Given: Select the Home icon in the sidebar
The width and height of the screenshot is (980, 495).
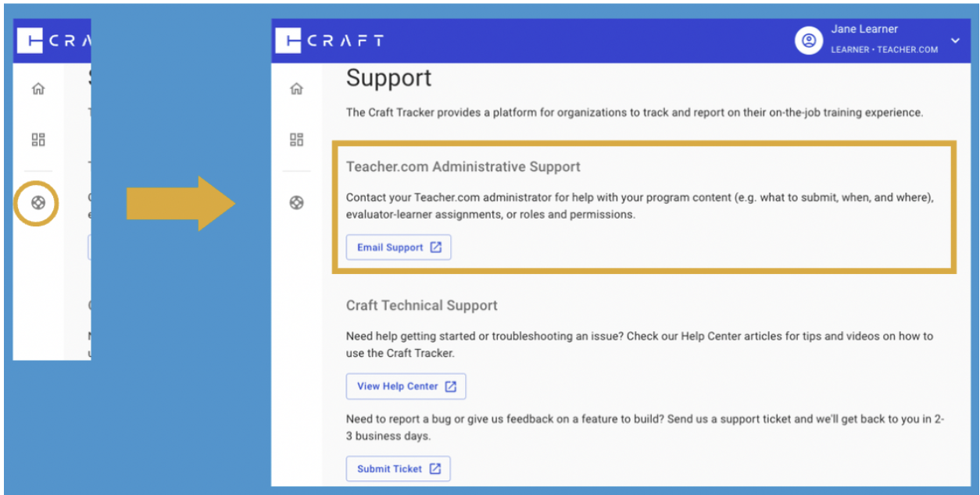Looking at the screenshot, I should pos(296,88).
